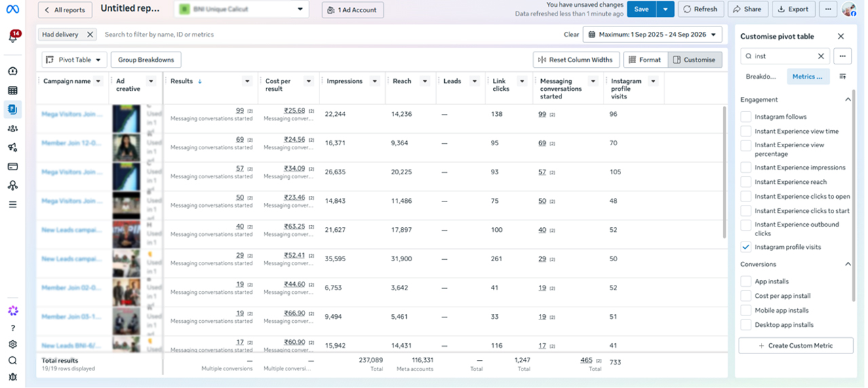Click calendar icon in date range picker
868x388 pixels.
tap(591, 35)
